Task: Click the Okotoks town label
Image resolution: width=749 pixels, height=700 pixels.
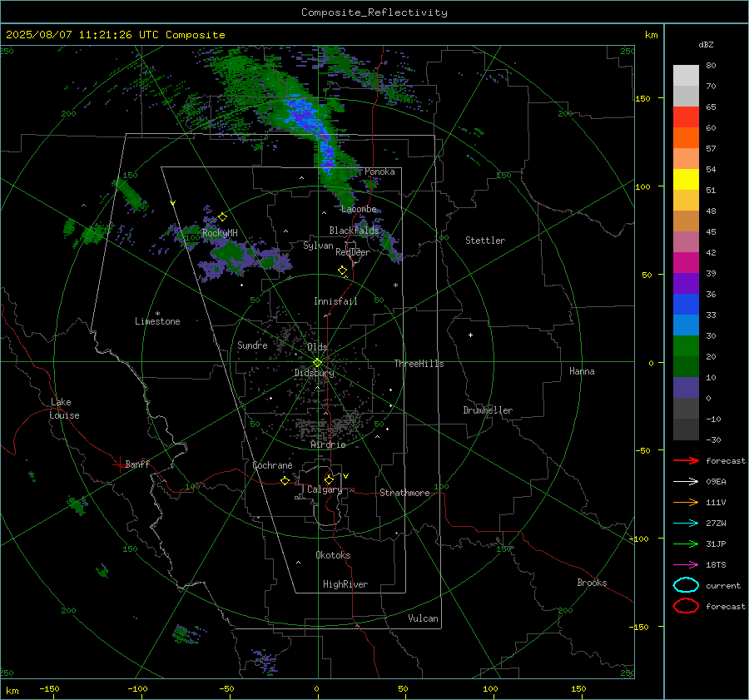Action: pyautogui.click(x=333, y=555)
